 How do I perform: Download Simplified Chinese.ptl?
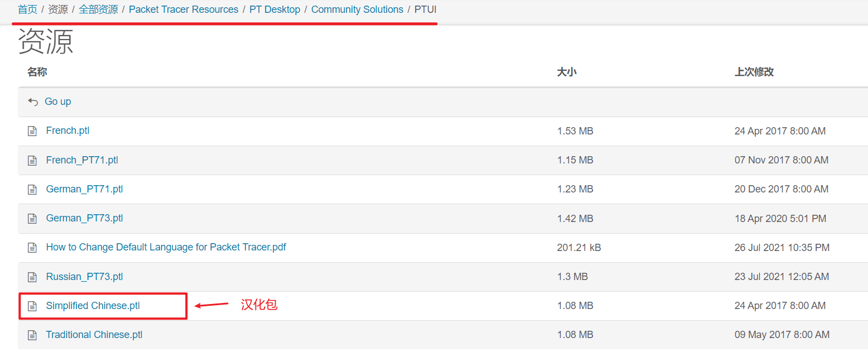[93, 306]
